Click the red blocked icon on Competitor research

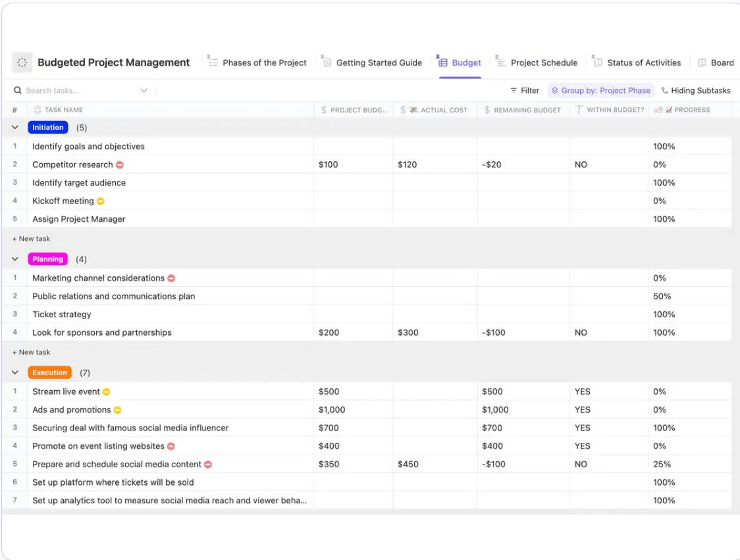click(x=120, y=165)
